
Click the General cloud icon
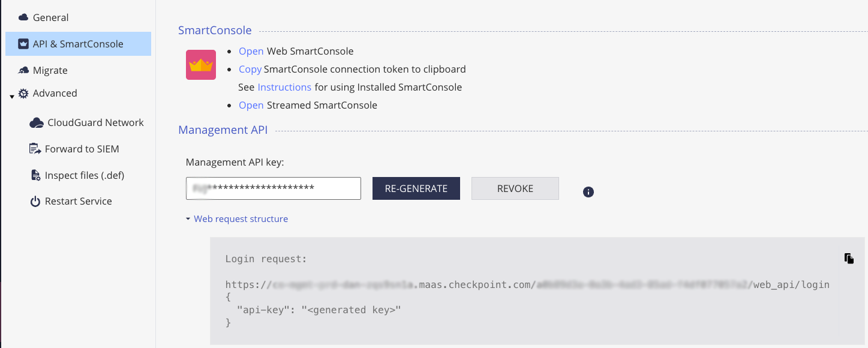[x=23, y=17]
